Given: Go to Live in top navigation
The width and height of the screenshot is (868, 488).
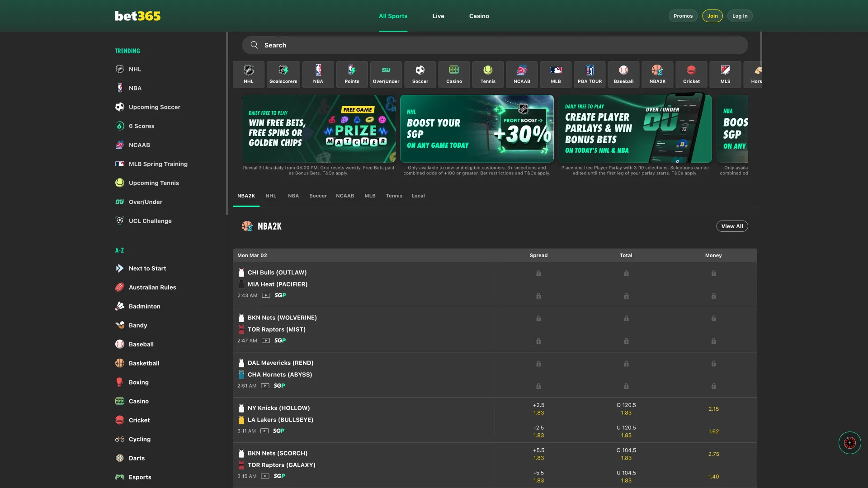Looking at the screenshot, I should point(438,16).
